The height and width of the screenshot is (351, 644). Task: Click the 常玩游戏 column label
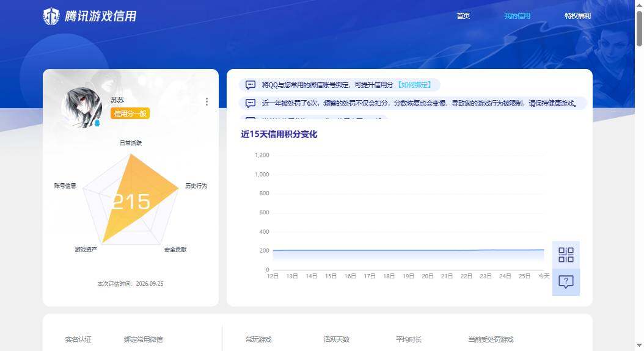(x=258, y=339)
